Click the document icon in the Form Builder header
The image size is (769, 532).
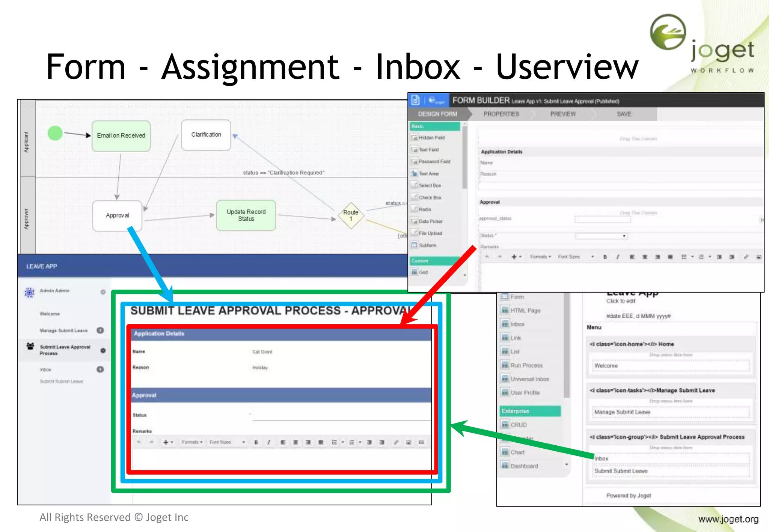pyautogui.click(x=415, y=100)
